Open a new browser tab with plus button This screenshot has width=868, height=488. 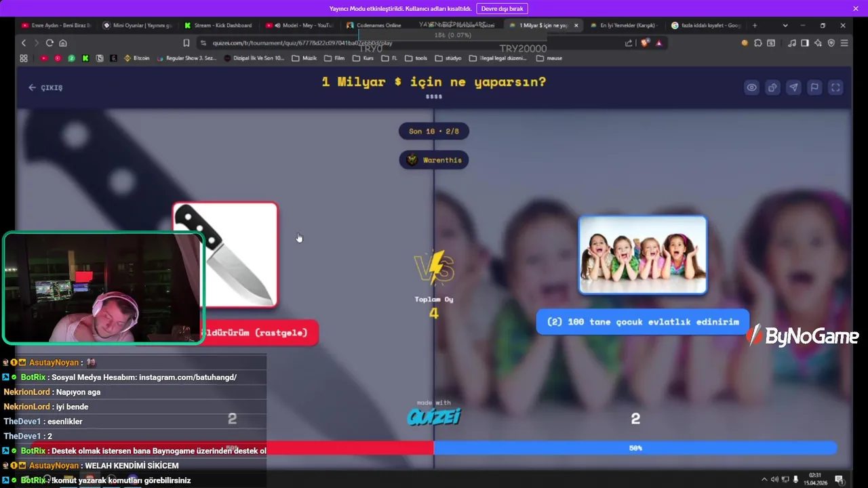[x=755, y=25]
